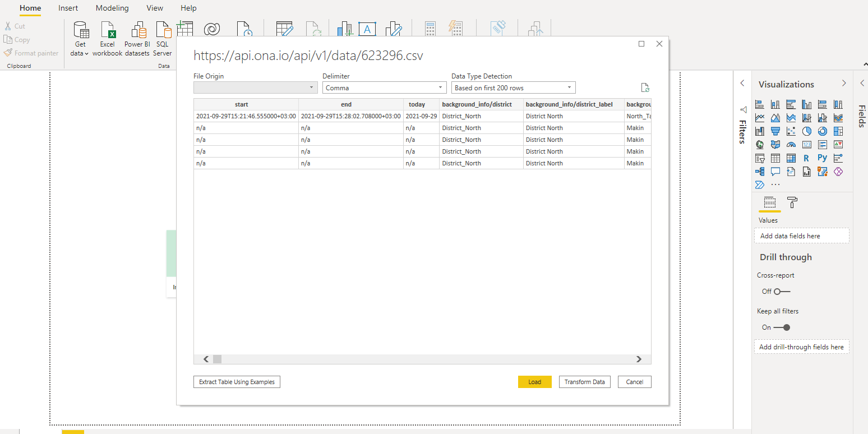The image size is (868, 434).
Task: Click the Transform Data button
Action: tap(584, 382)
